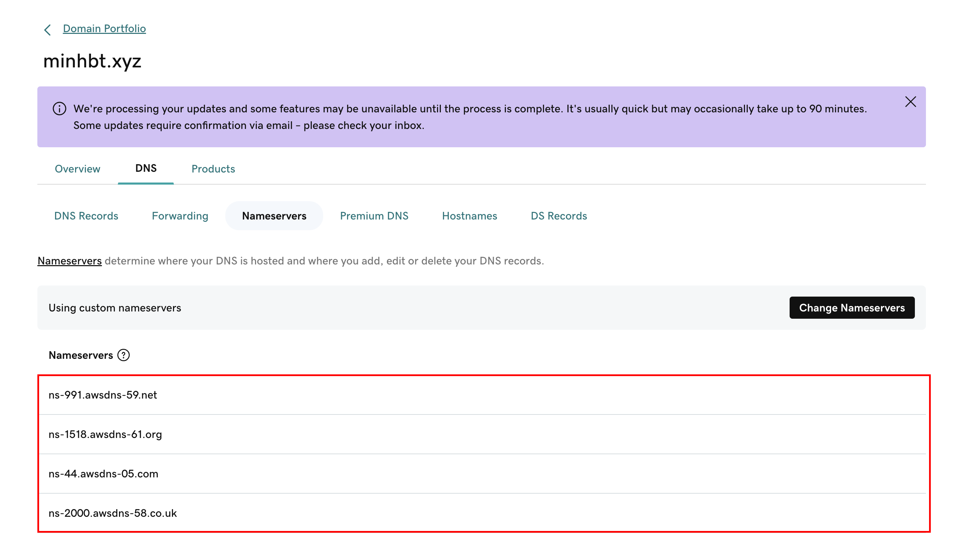Open the Nameservers help question icon
This screenshot has height=560, width=973.
[x=124, y=355]
